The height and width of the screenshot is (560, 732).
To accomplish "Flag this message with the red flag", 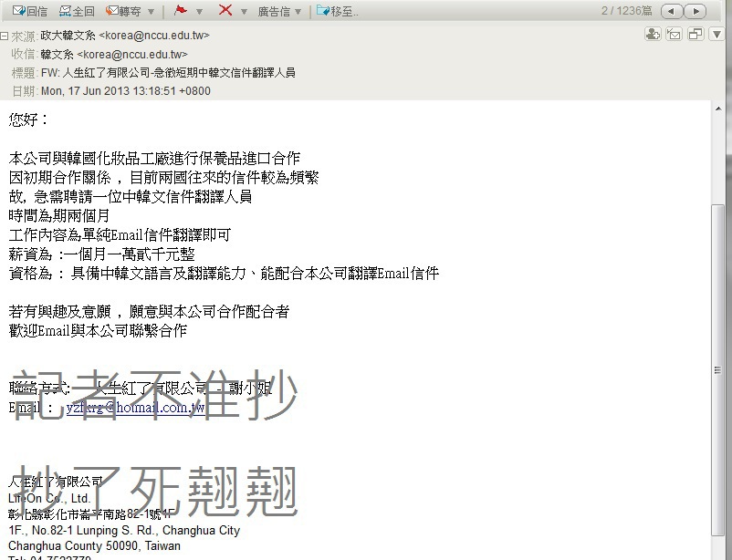I will 180,10.
